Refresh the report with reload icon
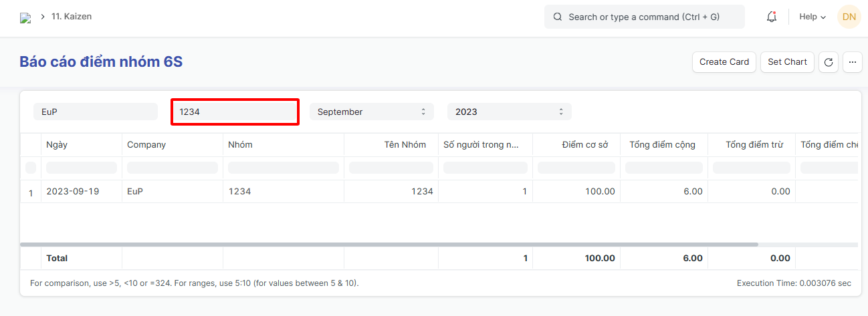Screen dimensions: 868x316 tap(829, 62)
